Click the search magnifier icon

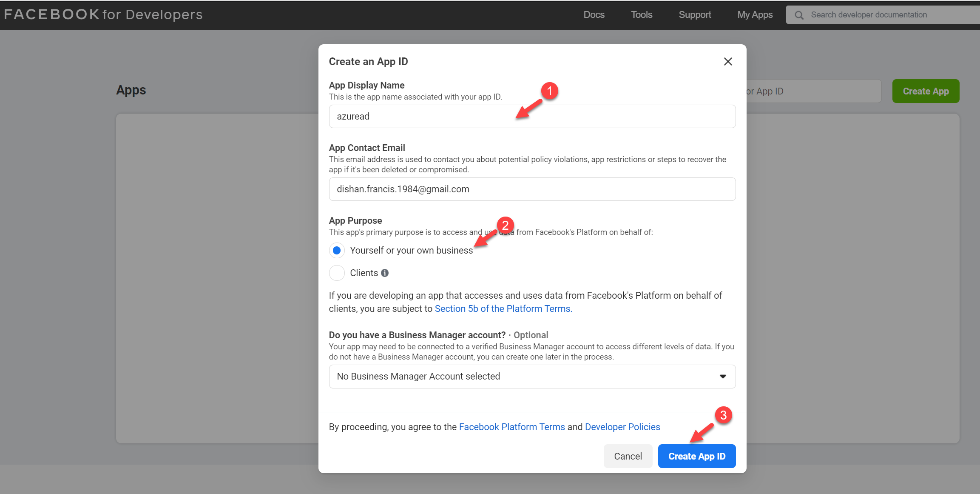(798, 14)
